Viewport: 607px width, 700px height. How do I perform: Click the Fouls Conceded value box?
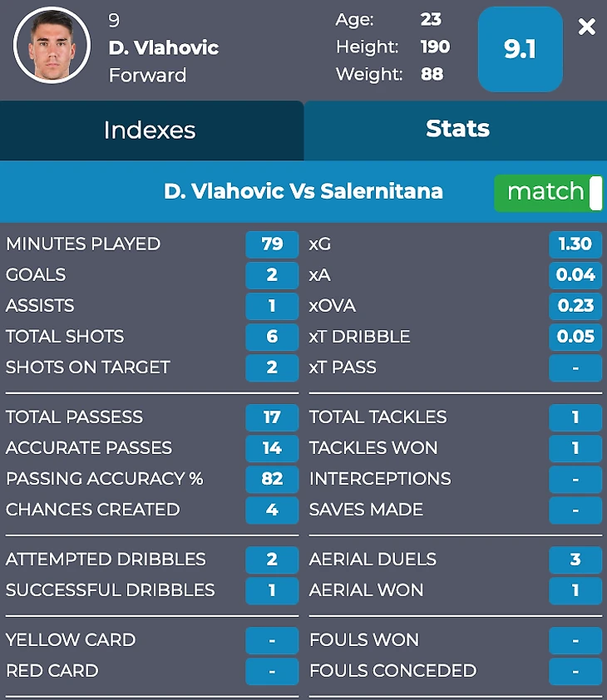click(x=575, y=671)
